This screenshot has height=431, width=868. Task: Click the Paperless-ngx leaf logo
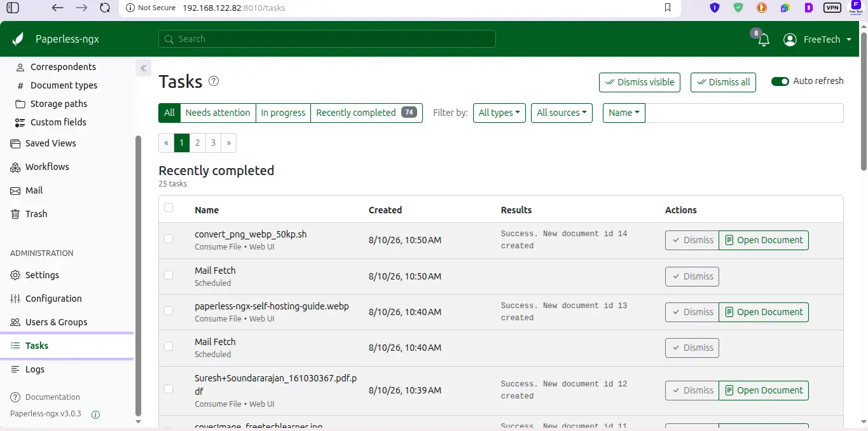click(18, 39)
